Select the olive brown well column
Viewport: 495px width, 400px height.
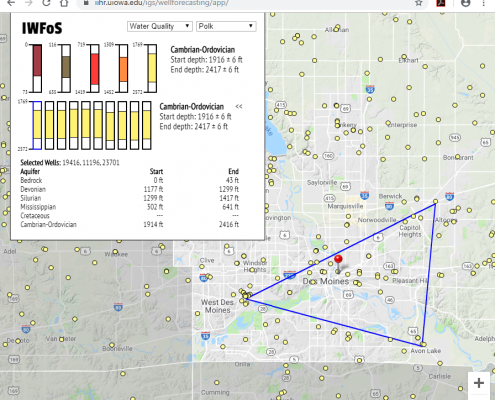click(x=66, y=68)
